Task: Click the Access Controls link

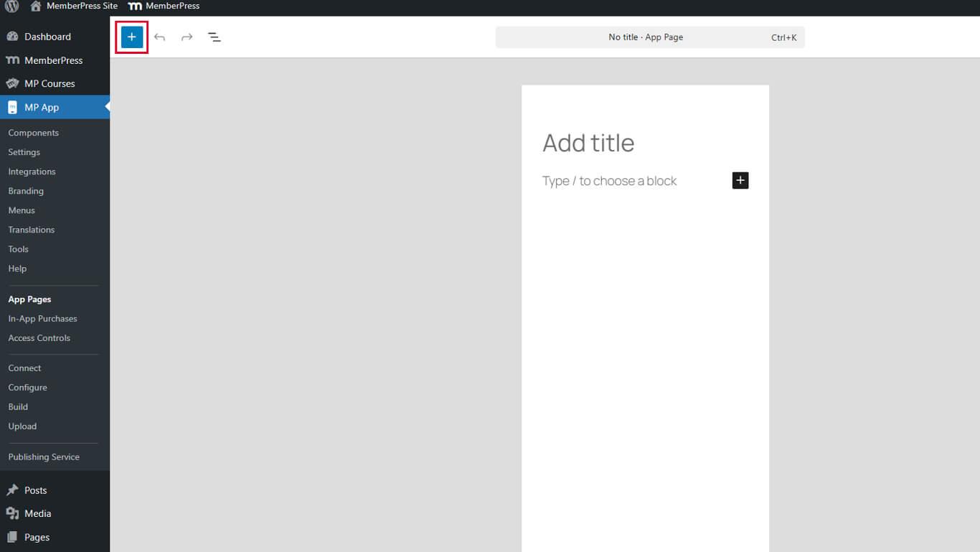Action: pyautogui.click(x=39, y=338)
